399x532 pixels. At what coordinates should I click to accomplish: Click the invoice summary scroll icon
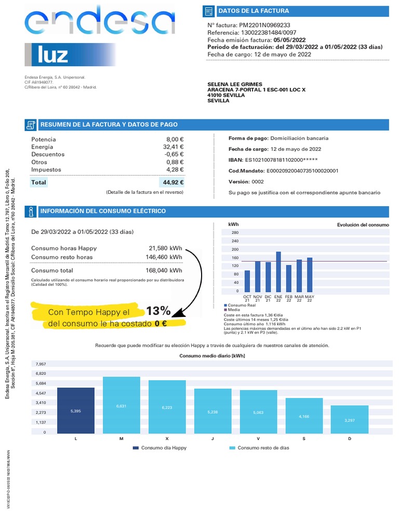click(x=31, y=125)
